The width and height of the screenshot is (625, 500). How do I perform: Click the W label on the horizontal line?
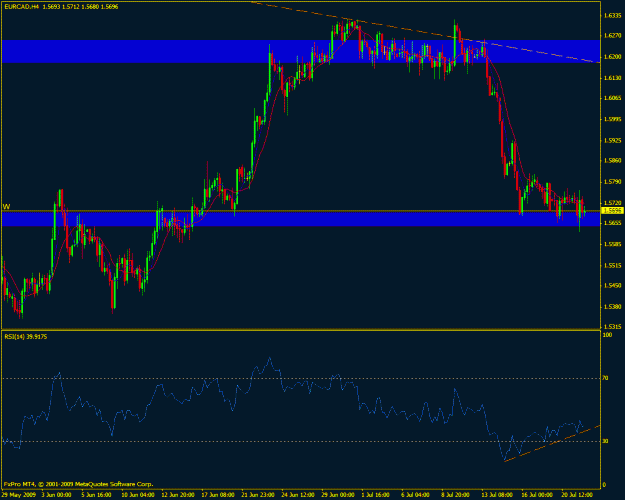[6, 207]
